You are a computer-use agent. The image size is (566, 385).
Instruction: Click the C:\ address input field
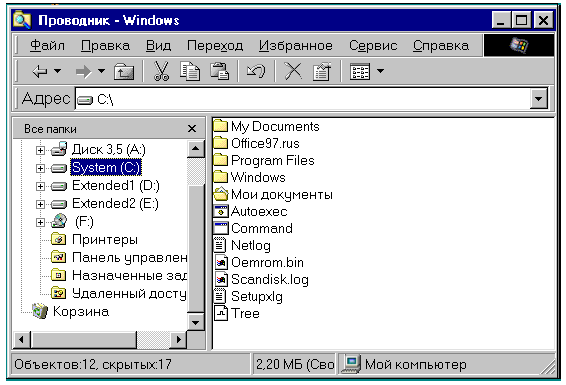click(x=302, y=98)
